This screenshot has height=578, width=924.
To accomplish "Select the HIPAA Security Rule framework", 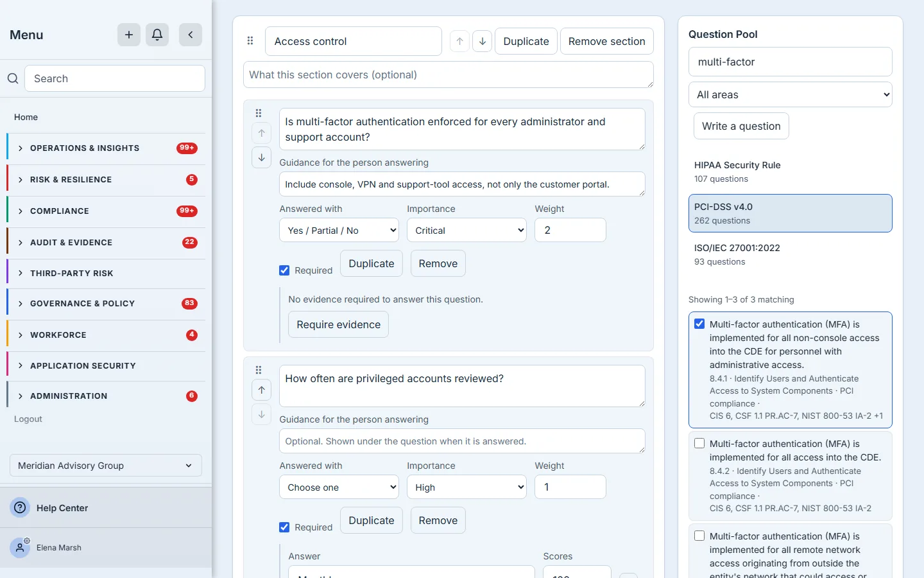I will 791,171.
